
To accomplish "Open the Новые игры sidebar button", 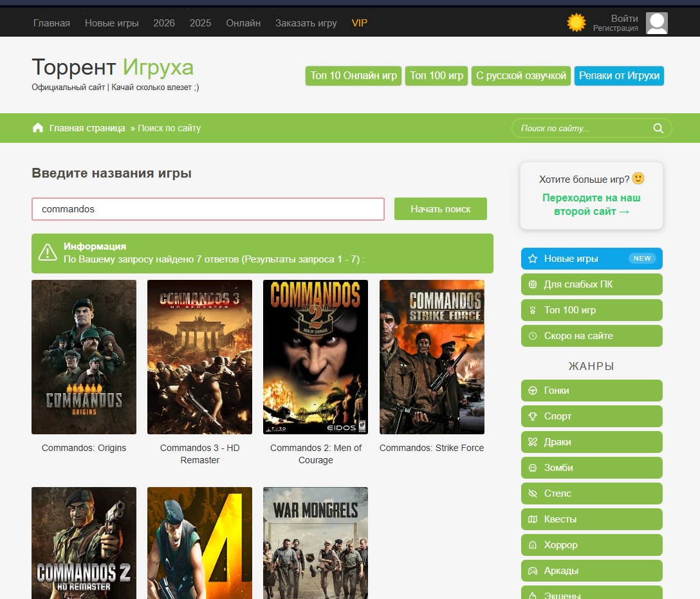I will pyautogui.click(x=591, y=259).
